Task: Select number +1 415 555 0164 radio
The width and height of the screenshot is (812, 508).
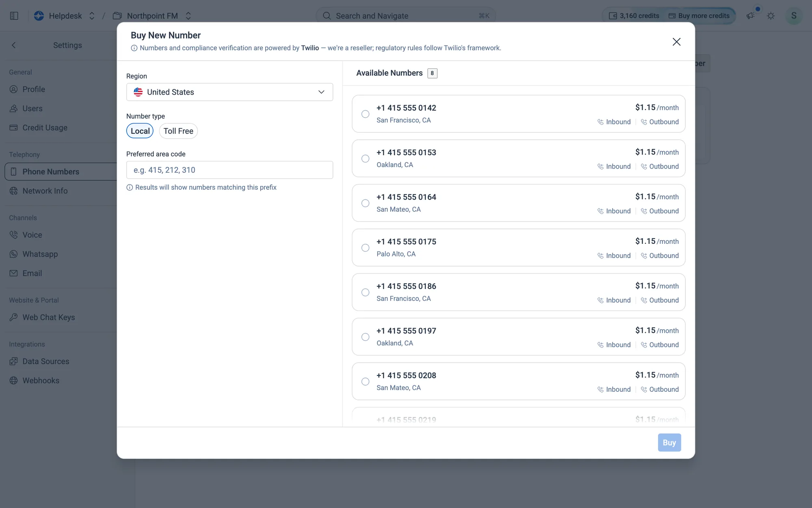Action: pos(365,203)
